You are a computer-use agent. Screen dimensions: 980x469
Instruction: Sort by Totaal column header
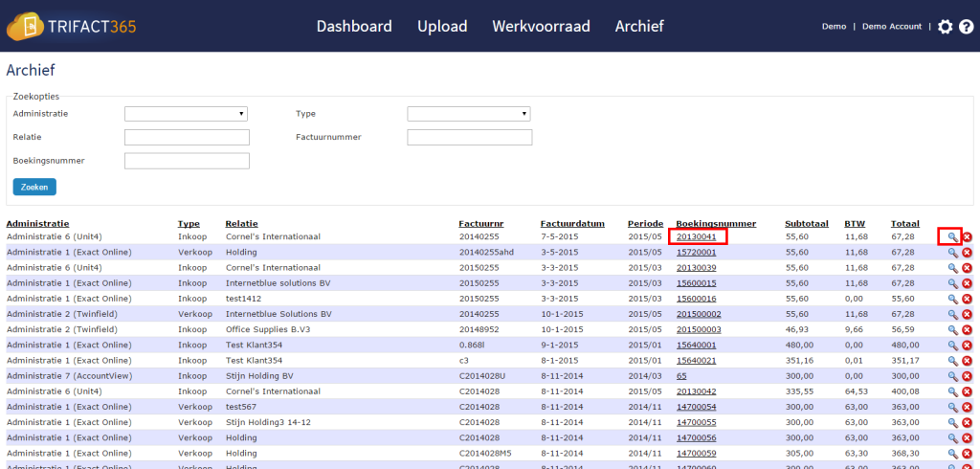coord(905,223)
